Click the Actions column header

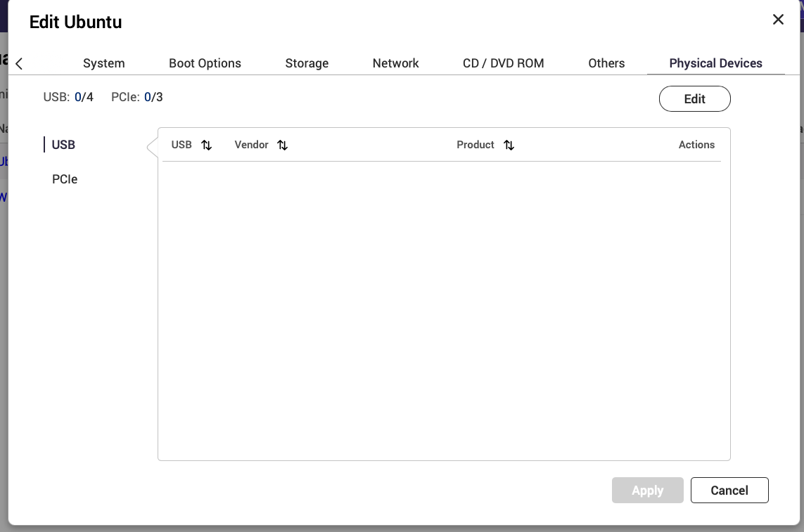coord(696,145)
